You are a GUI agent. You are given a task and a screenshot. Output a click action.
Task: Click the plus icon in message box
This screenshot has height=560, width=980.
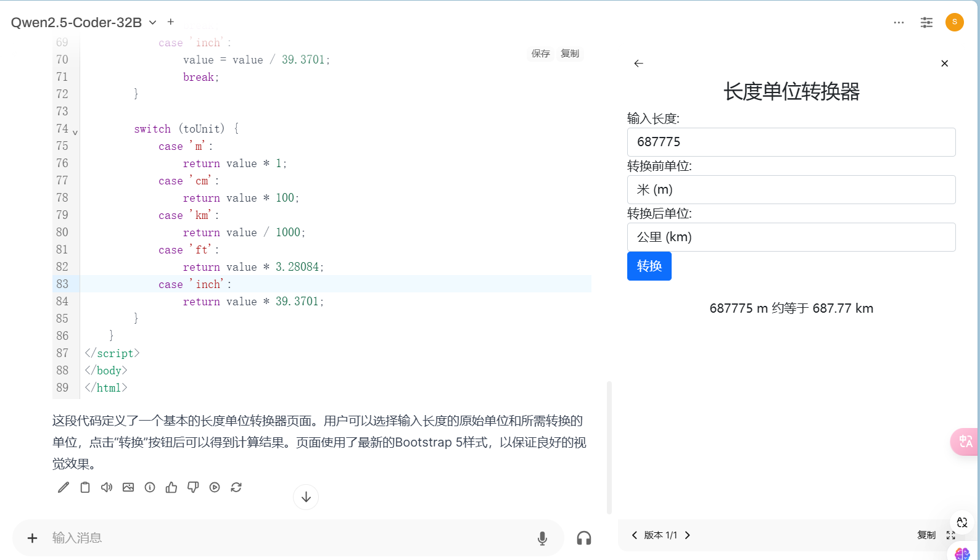coord(33,538)
